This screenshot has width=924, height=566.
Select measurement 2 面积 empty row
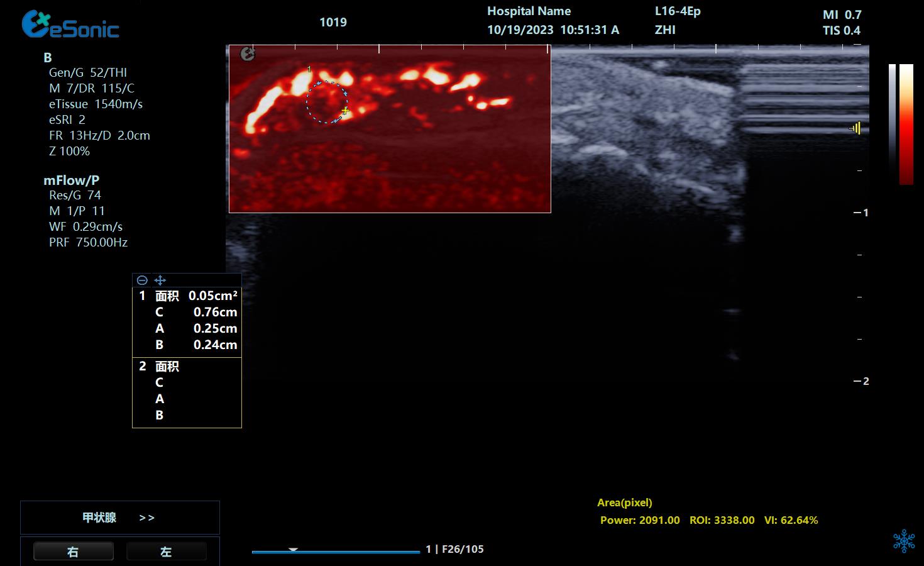point(187,366)
